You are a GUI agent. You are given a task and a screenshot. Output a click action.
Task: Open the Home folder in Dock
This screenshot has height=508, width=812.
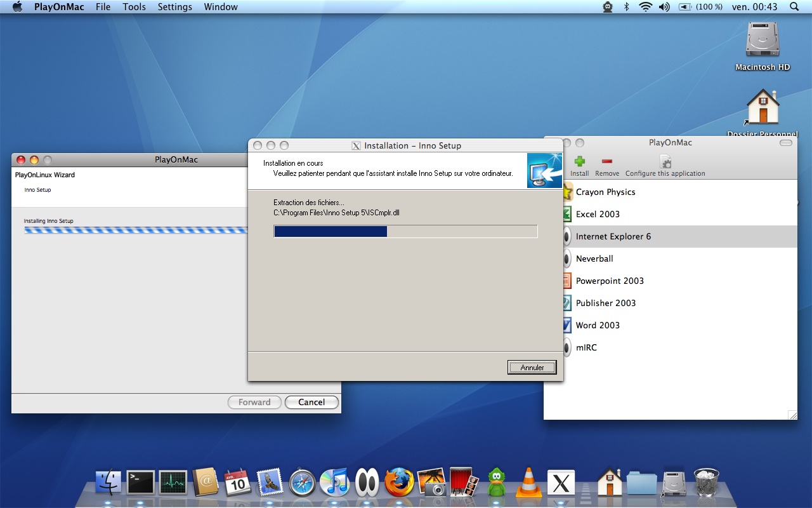point(610,483)
